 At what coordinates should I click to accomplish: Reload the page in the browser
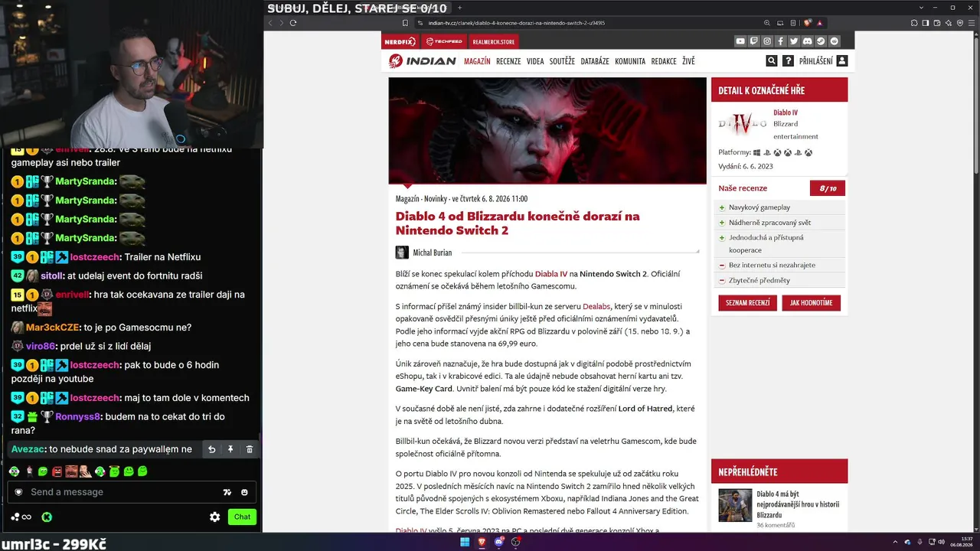pos(293,23)
